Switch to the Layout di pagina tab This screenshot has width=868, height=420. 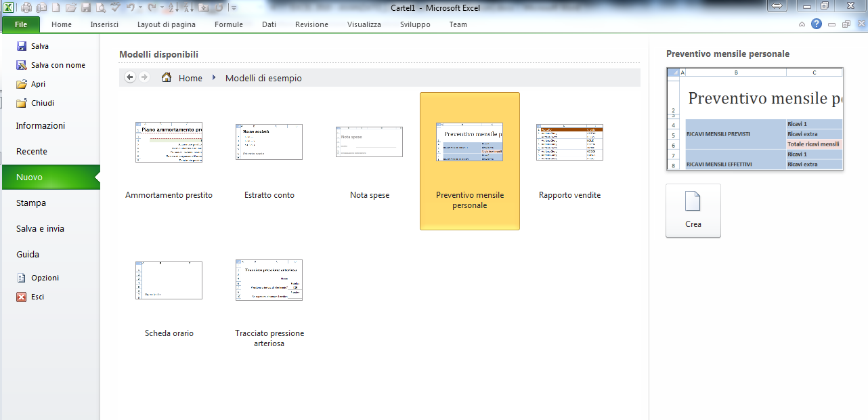pos(167,24)
